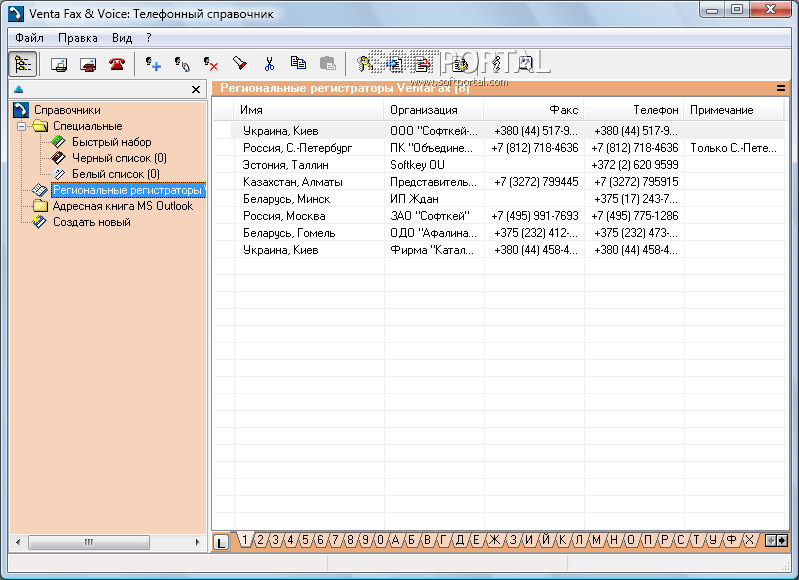Click tree panel scroll right arrow
The image size is (799, 580).
(x=198, y=542)
